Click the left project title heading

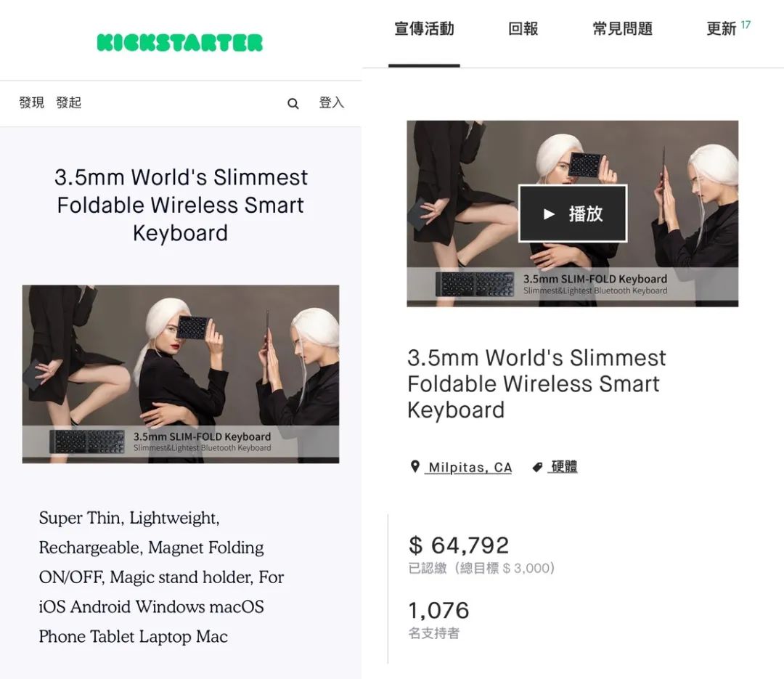[181, 205]
